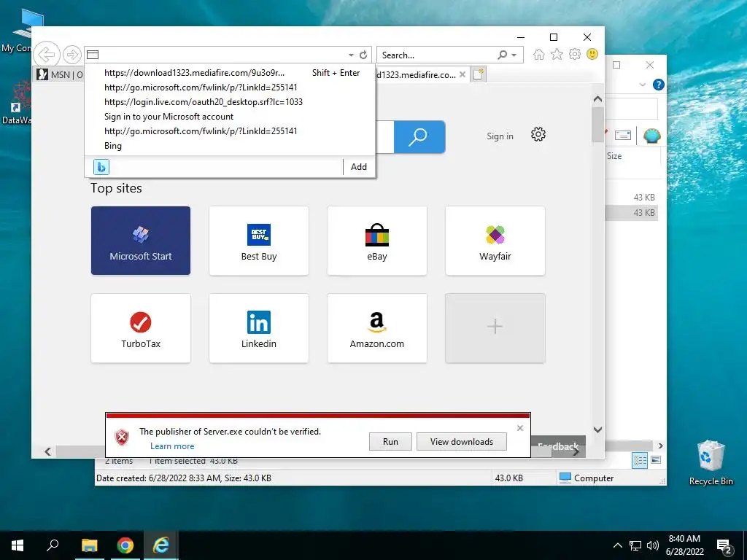Expand Explorer ribbon chevron beside help icon
This screenshot has height=560, width=747.
pyautogui.click(x=642, y=85)
